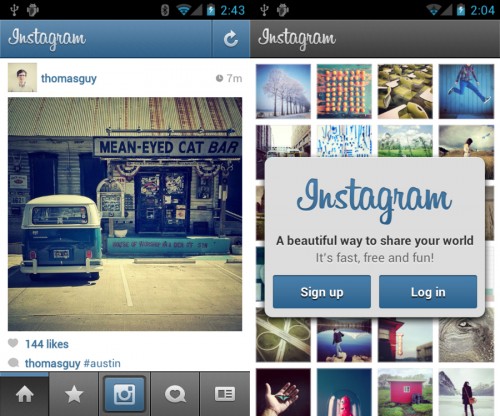
Task: Tap the red house thumbnail
Action: coord(405,392)
